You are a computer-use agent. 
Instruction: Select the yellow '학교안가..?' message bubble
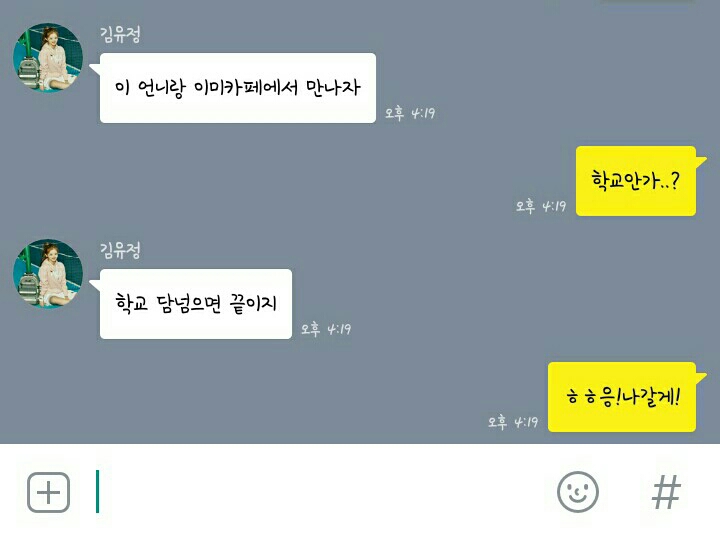click(x=636, y=181)
